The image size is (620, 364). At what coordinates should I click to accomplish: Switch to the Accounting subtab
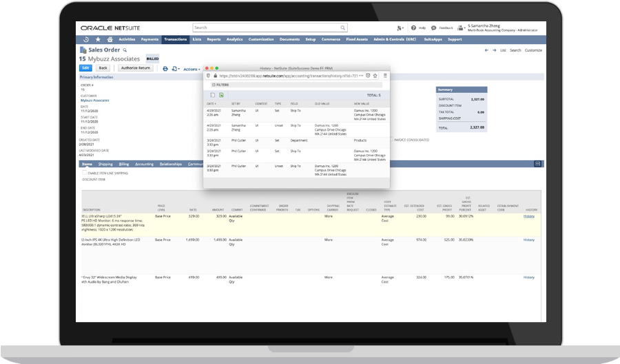pyautogui.click(x=145, y=164)
